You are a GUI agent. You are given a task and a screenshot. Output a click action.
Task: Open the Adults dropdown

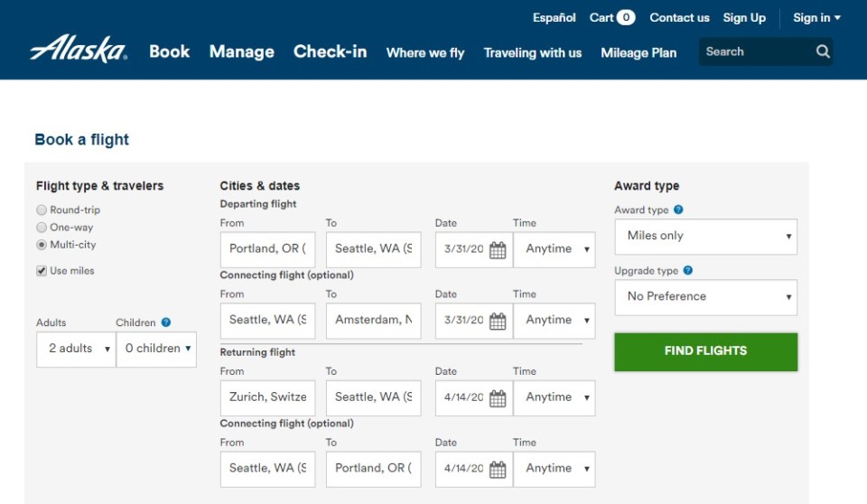coord(76,349)
